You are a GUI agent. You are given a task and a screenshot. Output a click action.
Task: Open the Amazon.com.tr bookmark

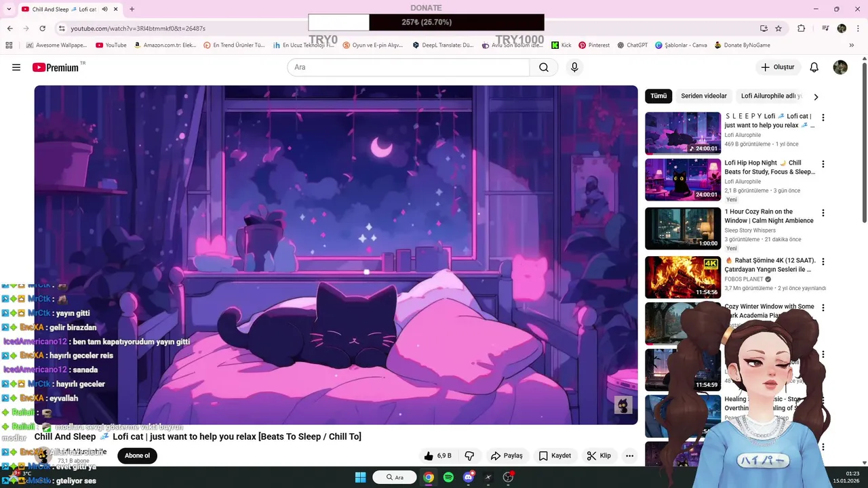coord(165,45)
